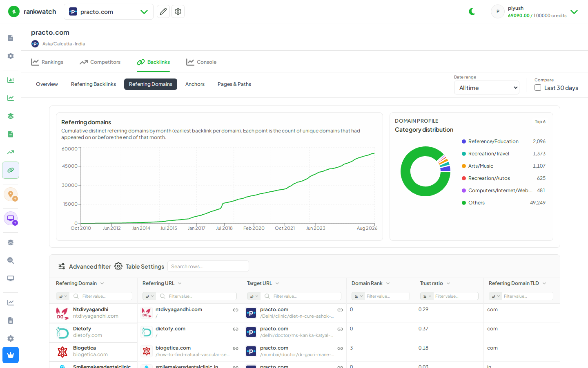Click the Advanced filter sliders icon
The image size is (588, 368).
(62, 266)
